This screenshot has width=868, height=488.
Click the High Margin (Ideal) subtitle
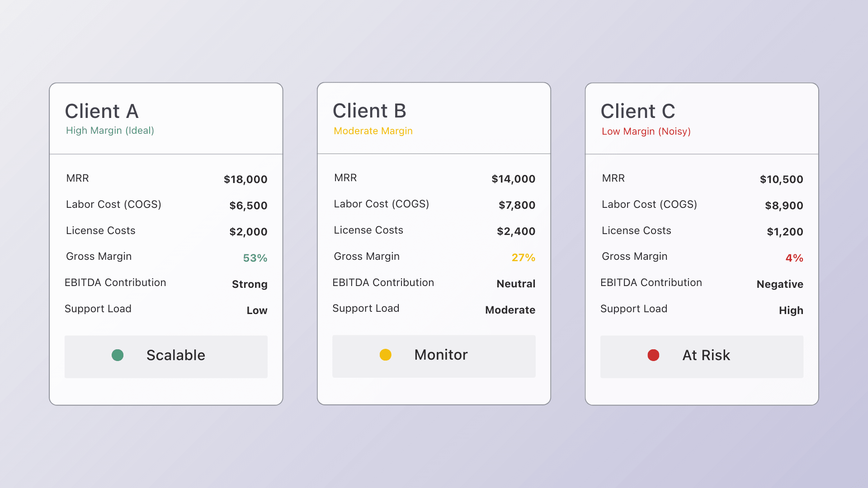coord(110,131)
